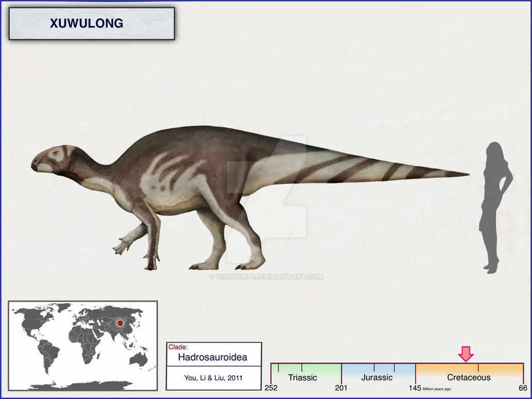Click the red location dot on world map

click(x=120, y=323)
